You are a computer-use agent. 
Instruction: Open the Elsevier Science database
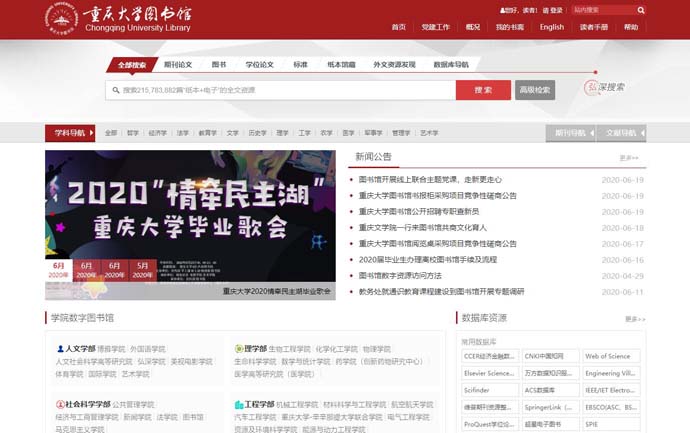tap(490, 373)
